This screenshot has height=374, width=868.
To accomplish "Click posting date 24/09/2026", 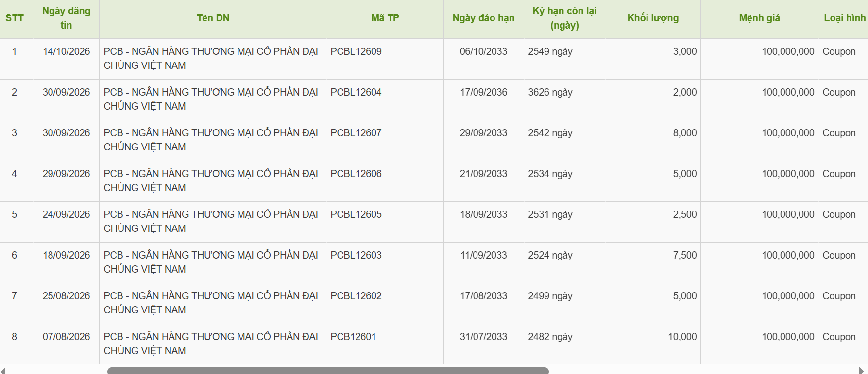I will [67, 214].
